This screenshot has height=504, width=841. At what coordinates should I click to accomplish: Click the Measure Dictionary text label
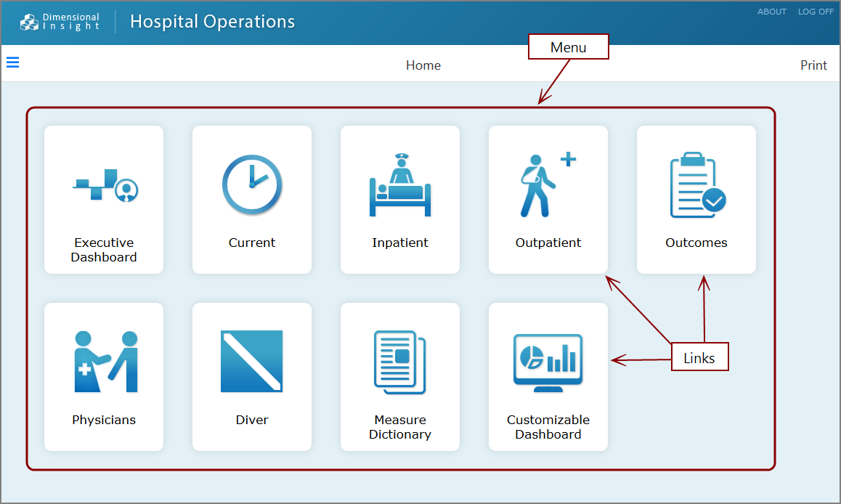400,427
